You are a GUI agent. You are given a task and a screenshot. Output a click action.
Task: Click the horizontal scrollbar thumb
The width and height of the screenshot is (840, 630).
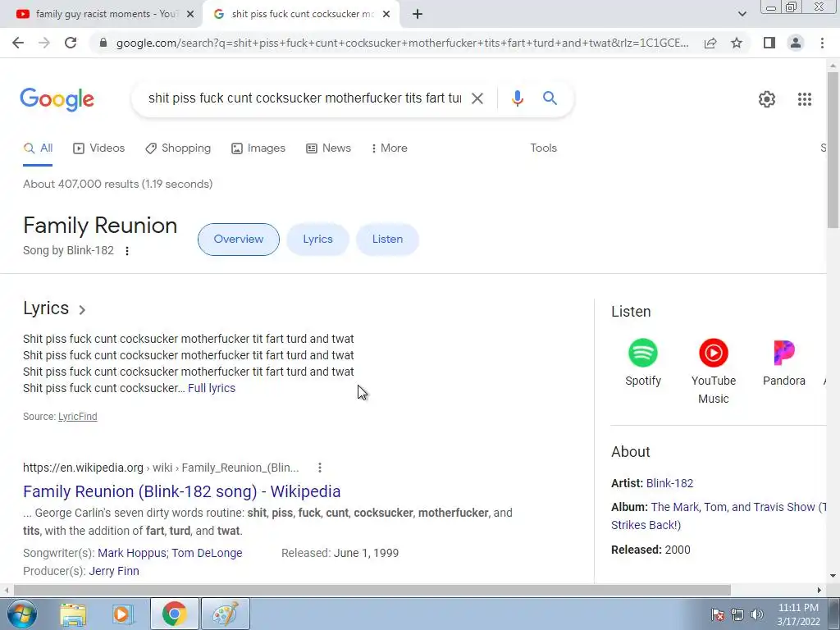[x=372, y=590]
